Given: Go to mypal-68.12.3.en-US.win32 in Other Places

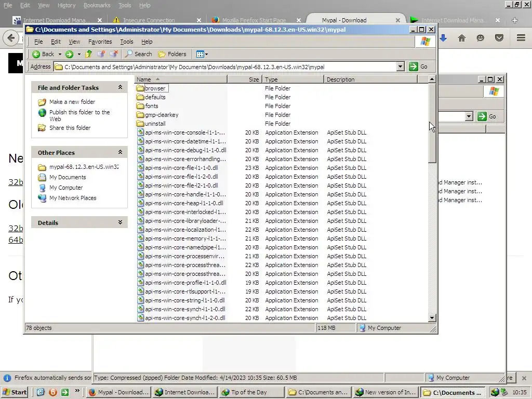Looking at the screenshot, I should (84, 167).
